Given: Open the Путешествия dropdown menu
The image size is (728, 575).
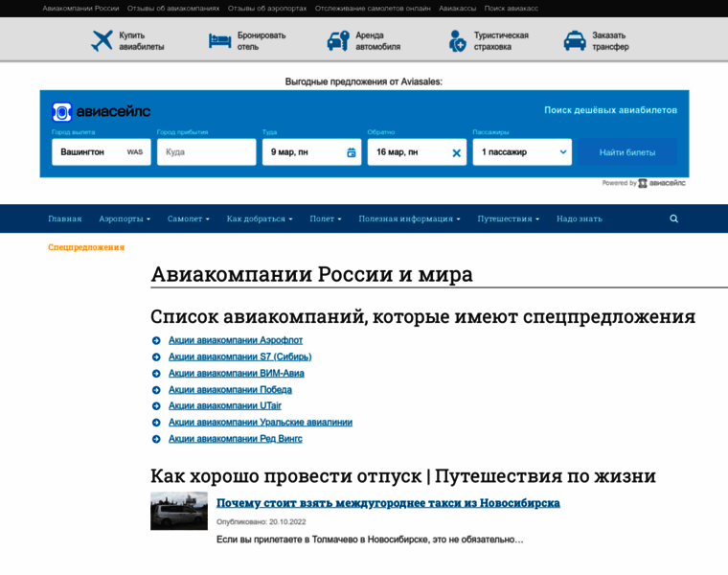Looking at the screenshot, I should tap(508, 218).
